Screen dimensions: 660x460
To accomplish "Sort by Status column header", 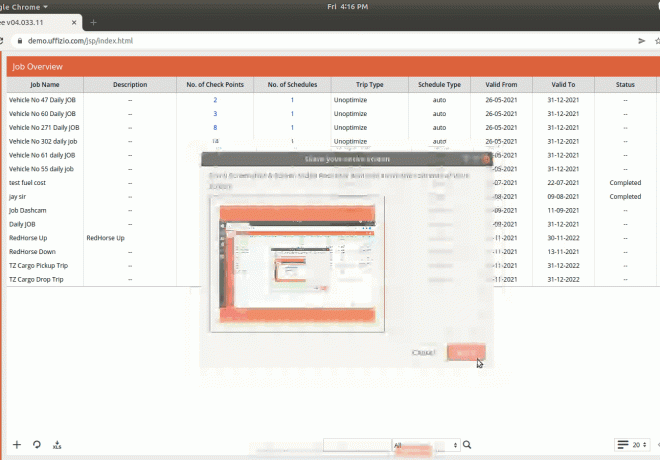I will 625,85.
